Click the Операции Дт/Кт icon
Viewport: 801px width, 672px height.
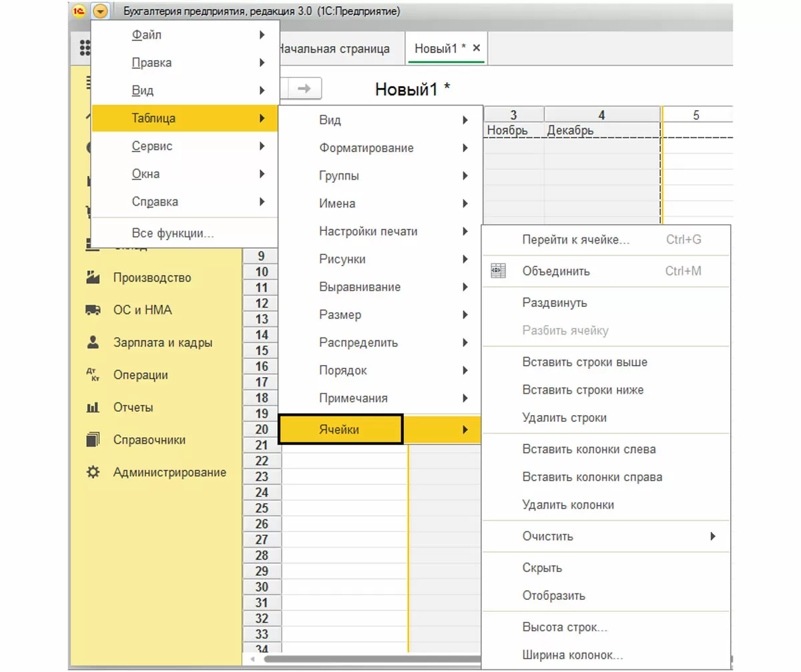[93, 375]
